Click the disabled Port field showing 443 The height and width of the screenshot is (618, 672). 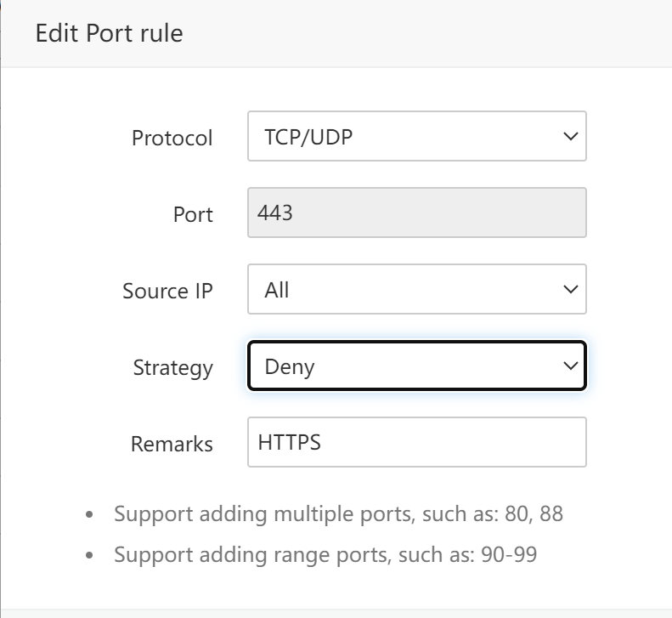(x=416, y=213)
